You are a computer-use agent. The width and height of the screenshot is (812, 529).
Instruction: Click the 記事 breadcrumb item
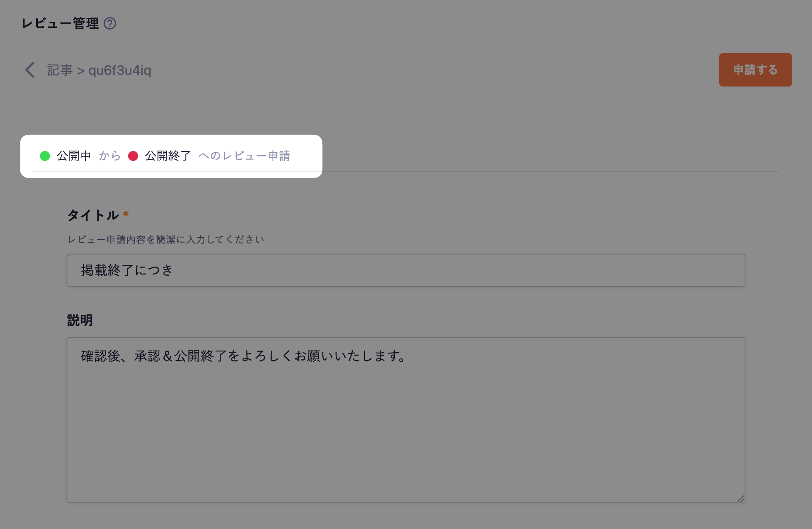click(59, 70)
